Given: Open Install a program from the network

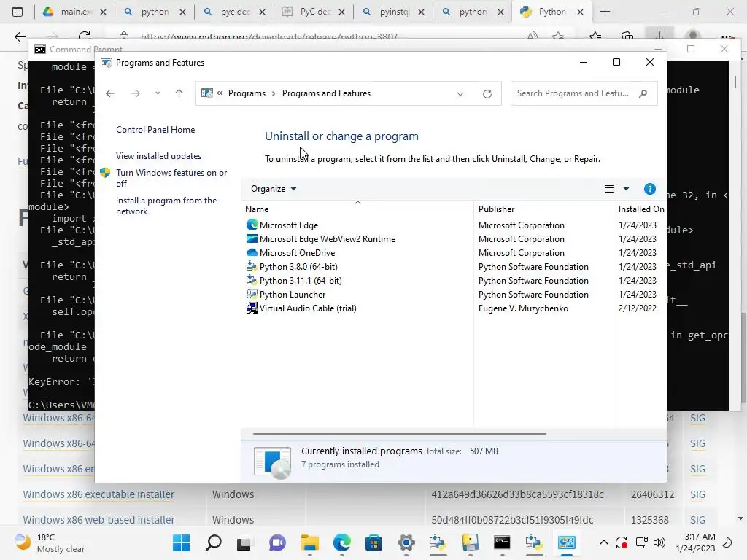Looking at the screenshot, I should [x=166, y=206].
